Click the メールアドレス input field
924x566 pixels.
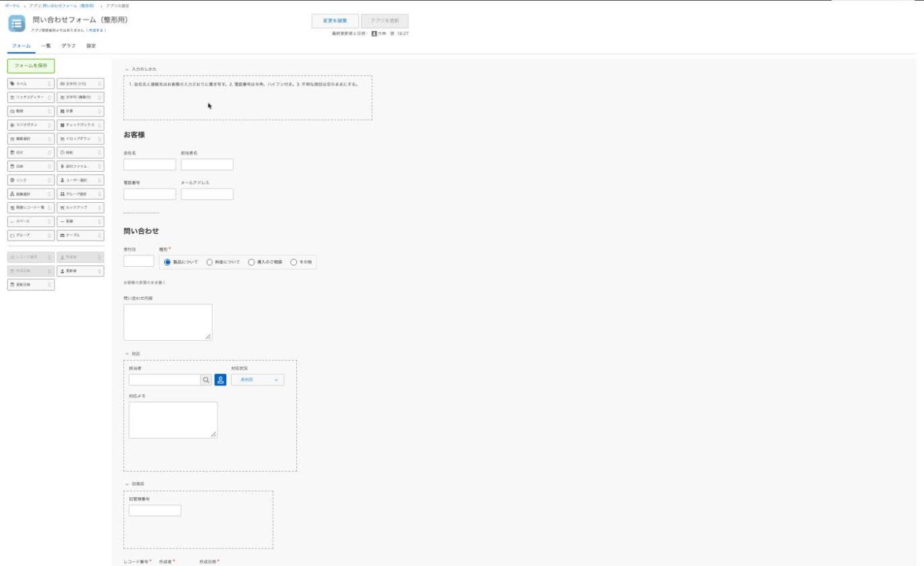point(207,194)
